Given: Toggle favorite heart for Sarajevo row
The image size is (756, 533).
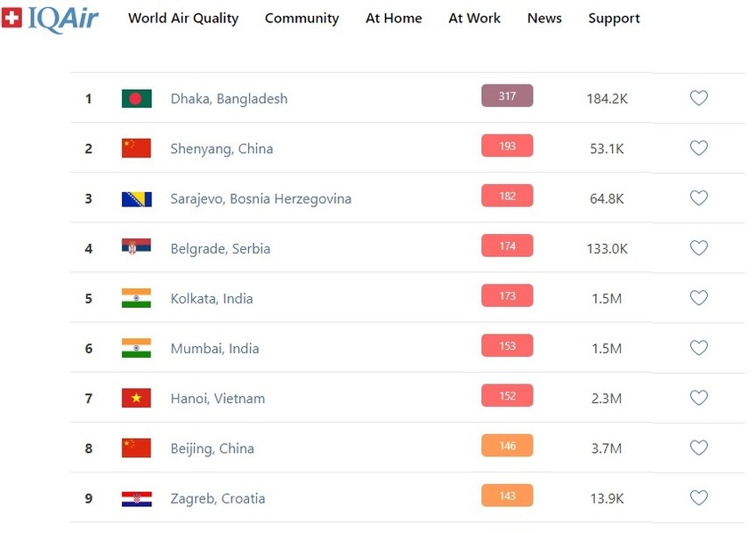Looking at the screenshot, I should [699, 198].
